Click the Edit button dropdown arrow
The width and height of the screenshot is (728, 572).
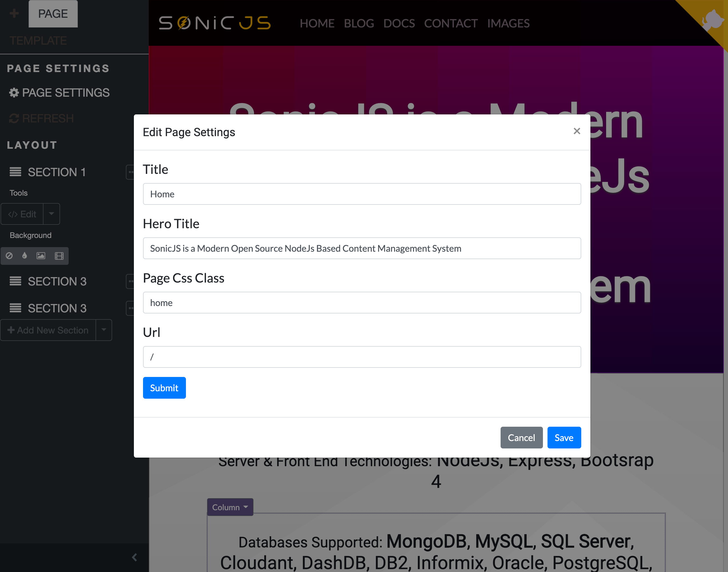[x=51, y=214]
